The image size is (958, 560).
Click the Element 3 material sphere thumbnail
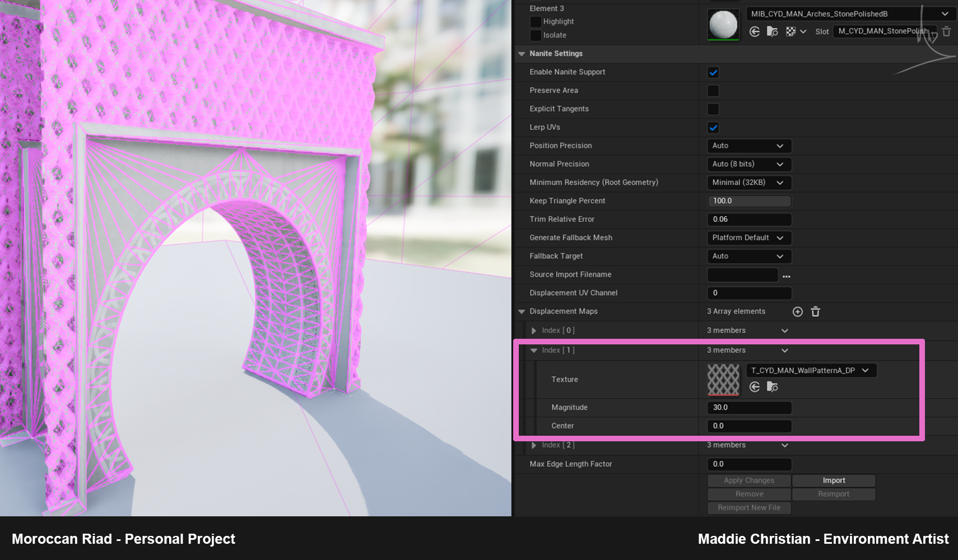coord(723,25)
